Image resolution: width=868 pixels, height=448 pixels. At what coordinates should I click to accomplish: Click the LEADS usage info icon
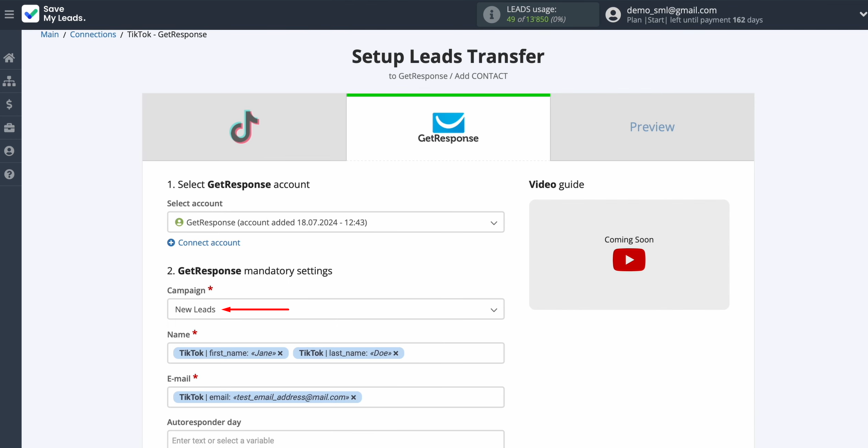(491, 15)
